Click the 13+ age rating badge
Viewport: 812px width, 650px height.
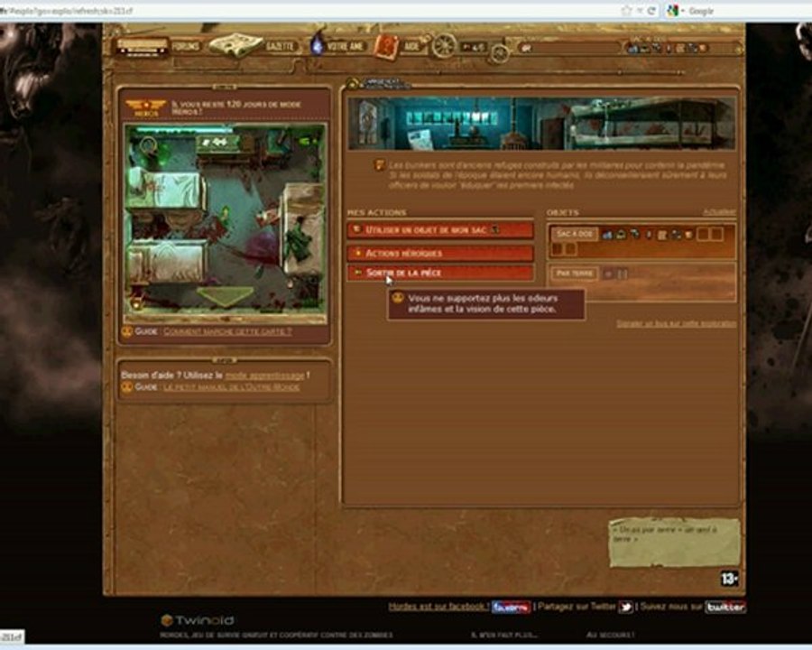[x=730, y=578]
